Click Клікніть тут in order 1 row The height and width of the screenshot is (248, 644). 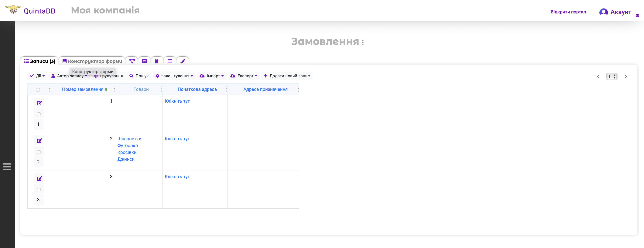pyautogui.click(x=177, y=101)
